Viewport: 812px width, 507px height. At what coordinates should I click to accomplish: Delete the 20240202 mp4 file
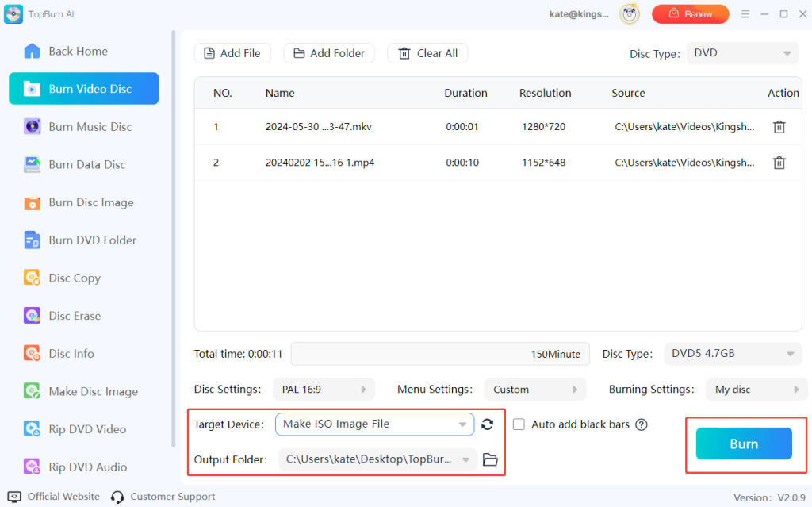click(x=779, y=162)
